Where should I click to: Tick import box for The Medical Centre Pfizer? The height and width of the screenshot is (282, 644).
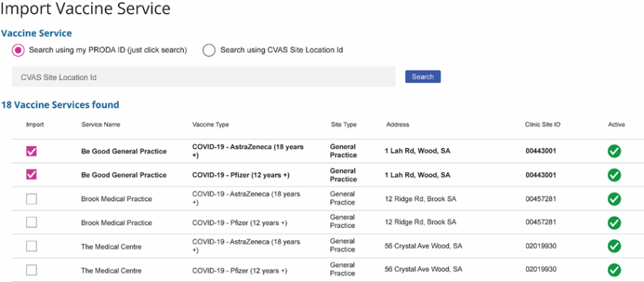click(31, 270)
